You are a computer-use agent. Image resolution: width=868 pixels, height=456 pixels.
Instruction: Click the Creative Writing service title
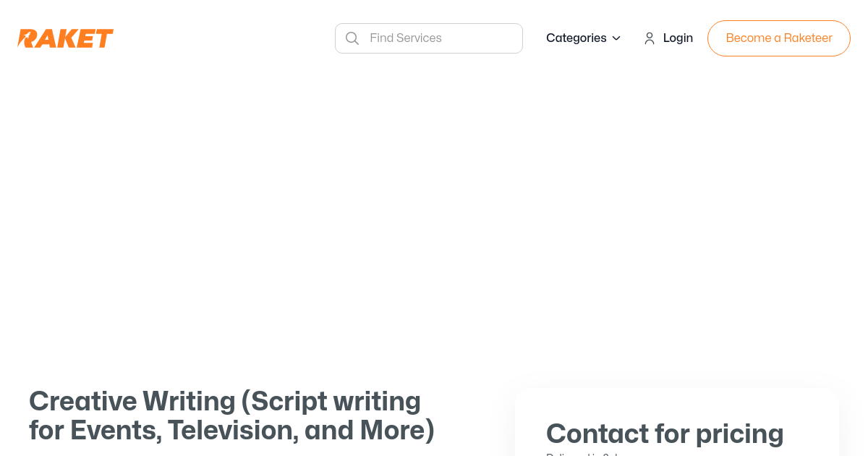(231, 415)
